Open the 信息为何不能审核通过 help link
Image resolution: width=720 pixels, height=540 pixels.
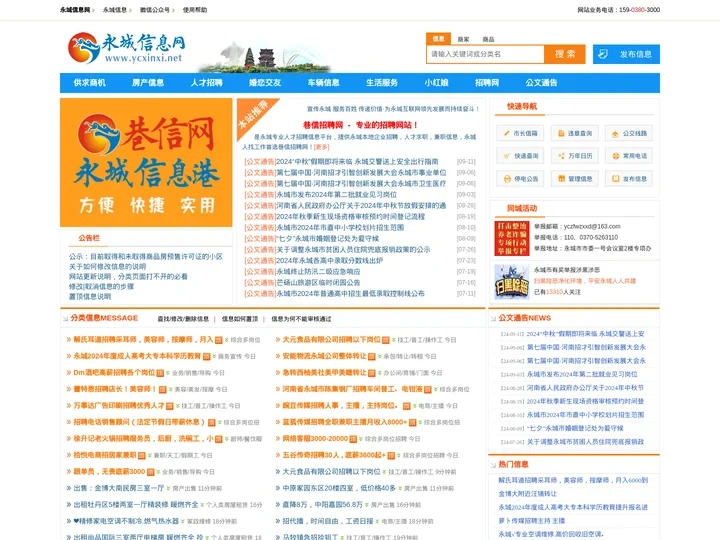pyautogui.click(x=301, y=319)
